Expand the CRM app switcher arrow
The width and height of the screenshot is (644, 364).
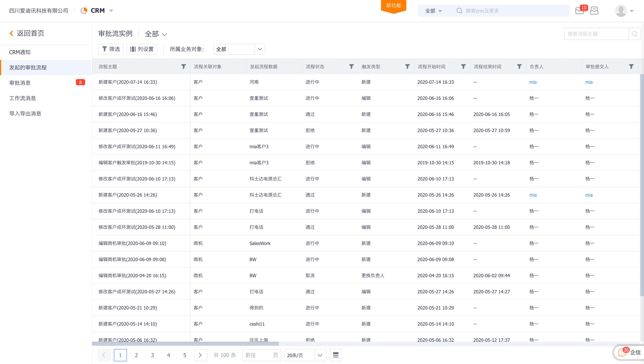(x=111, y=11)
